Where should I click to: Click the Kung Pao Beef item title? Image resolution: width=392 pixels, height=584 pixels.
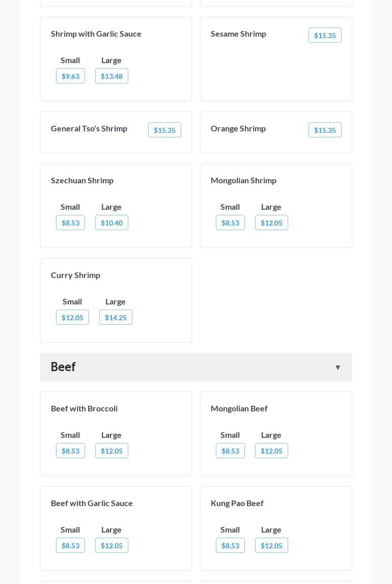pos(237,503)
